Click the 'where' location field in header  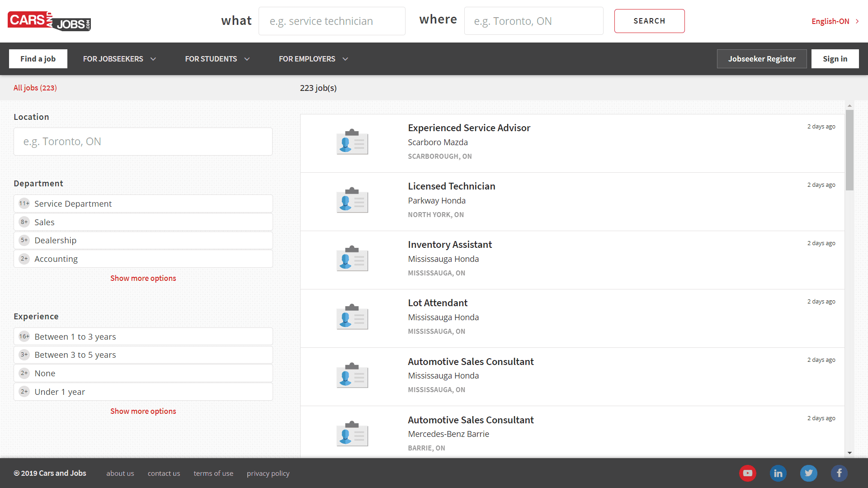click(x=533, y=21)
